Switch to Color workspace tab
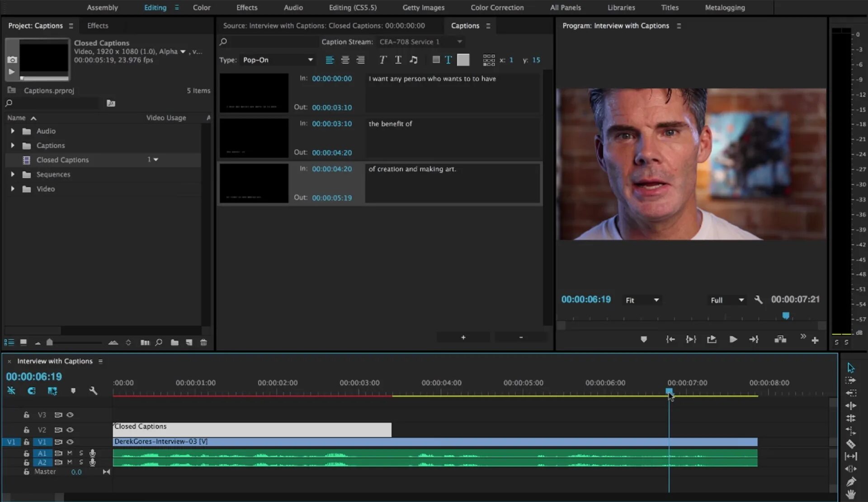 click(201, 7)
